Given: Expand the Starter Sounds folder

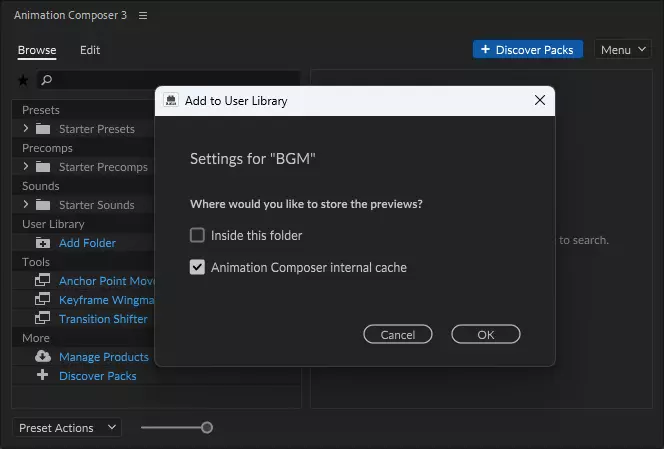Looking at the screenshot, I should click(x=26, y=204).
